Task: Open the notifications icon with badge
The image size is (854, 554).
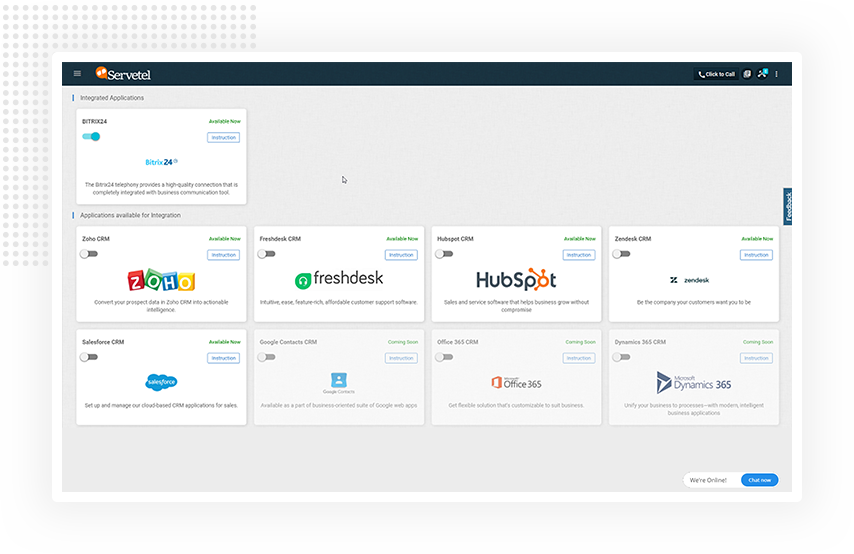Action: click(762, 74)
